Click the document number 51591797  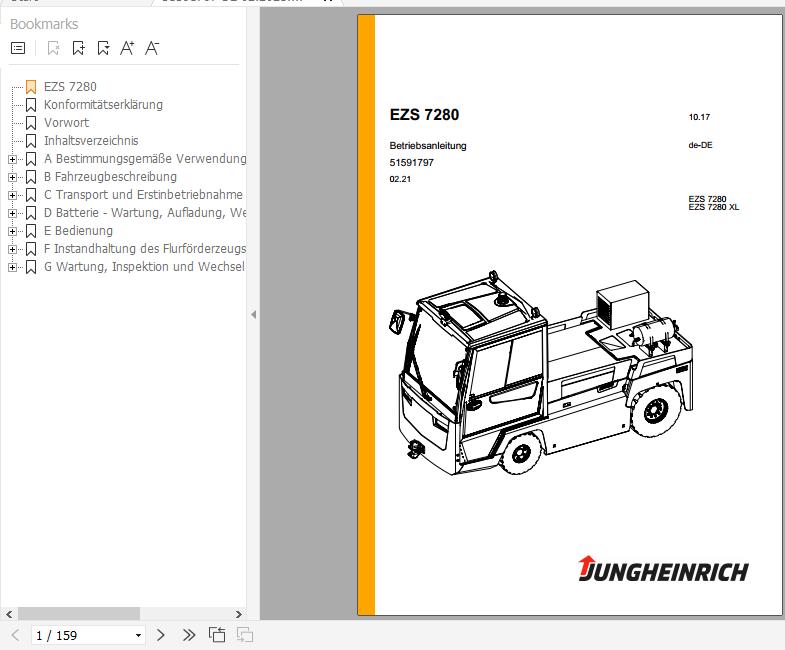pyautogui.click(x=412, y=162)
